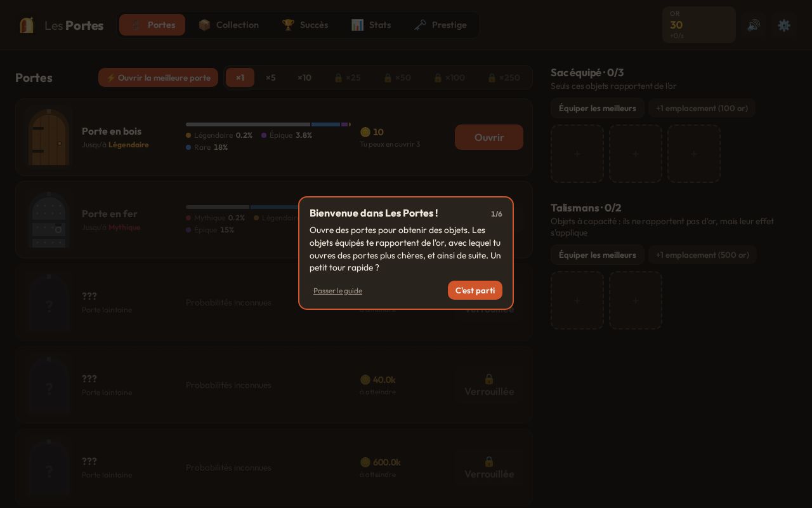Click the wooden door image
812x508 pixels.
click(49, 137)
